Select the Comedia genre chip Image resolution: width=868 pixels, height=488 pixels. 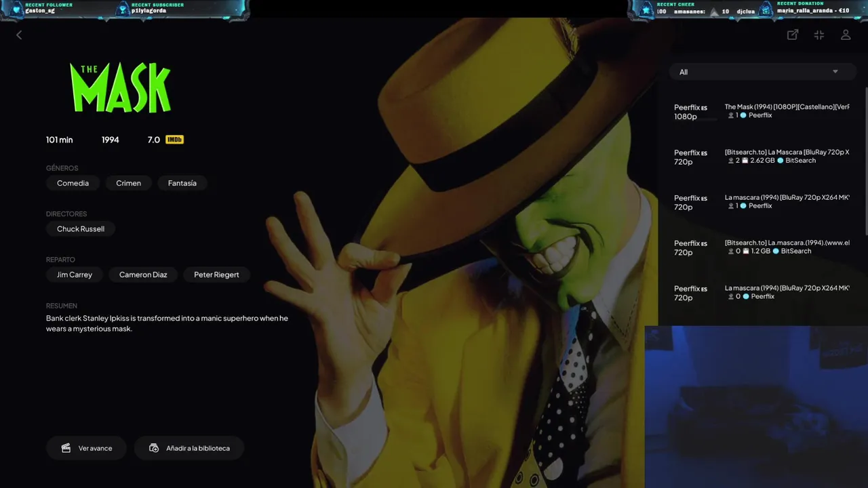pos(73,183)
